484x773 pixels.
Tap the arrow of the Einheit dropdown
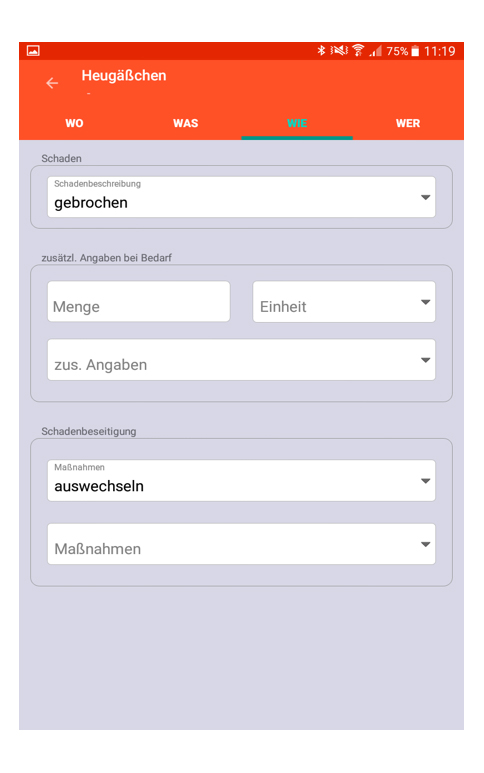[x=425, y=302]
